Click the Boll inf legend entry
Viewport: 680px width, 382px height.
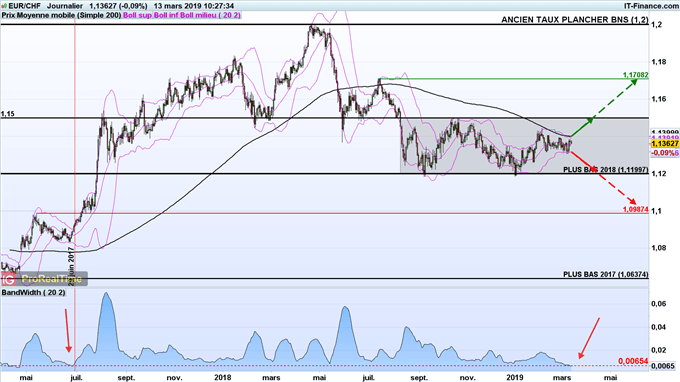coord(167,15)
